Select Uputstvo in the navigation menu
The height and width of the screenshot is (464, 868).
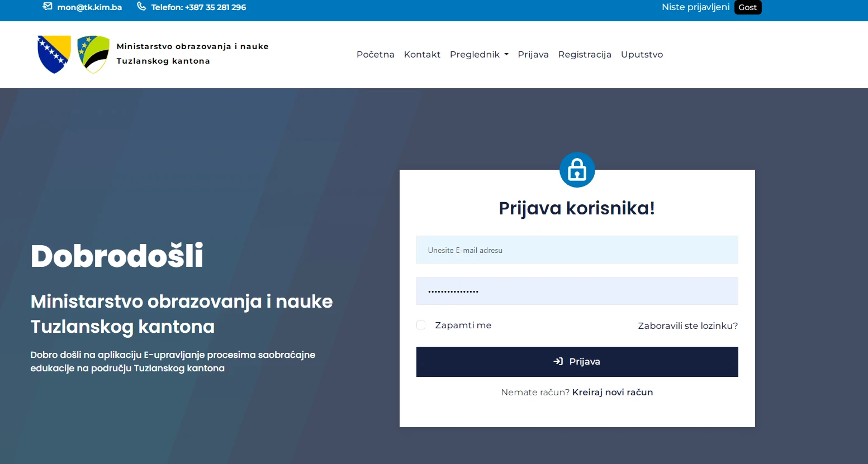pyautogui.click(x=642, y=54)
